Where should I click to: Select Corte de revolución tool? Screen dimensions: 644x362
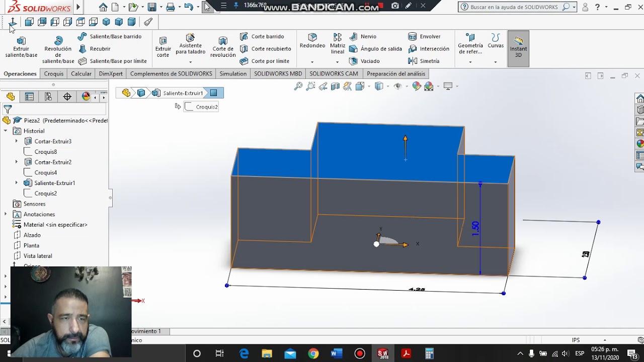[x=223, y=47]
